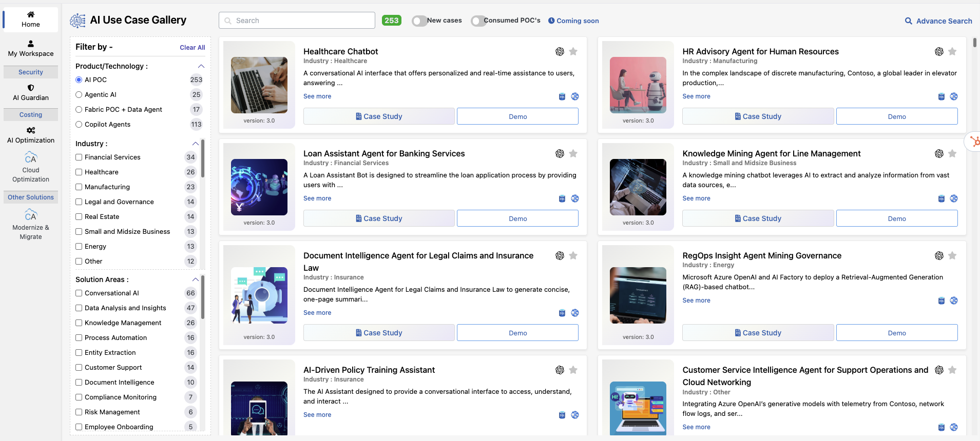
Task: Select the Agentic AI radio button
Action: tap(79, 95)
